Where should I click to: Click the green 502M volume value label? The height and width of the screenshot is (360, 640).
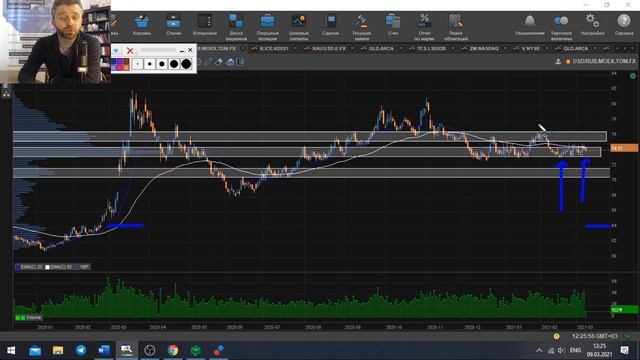click(624, 310)
